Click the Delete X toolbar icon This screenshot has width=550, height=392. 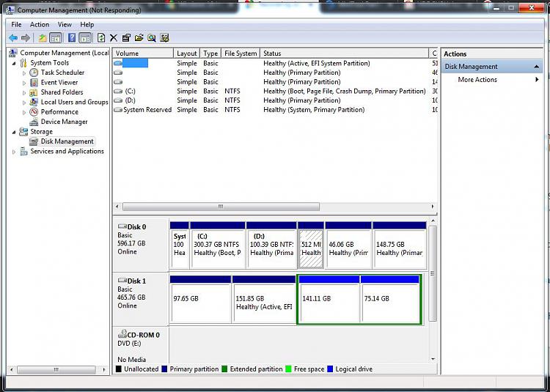(114, 38)
